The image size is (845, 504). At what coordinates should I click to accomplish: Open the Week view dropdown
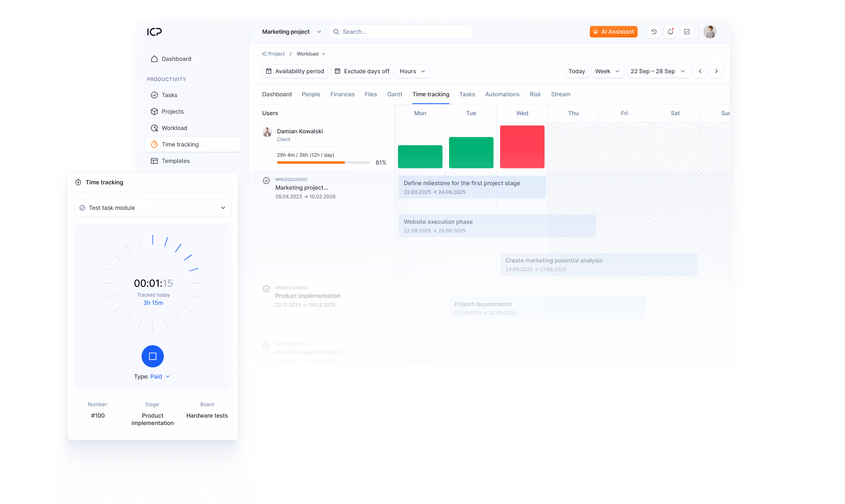tap(607, 71)
